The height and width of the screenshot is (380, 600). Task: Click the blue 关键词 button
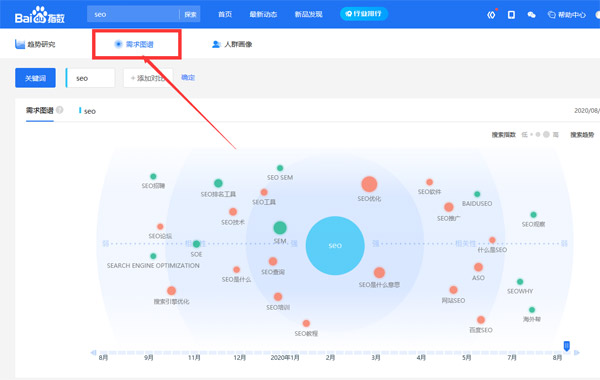coord(36,78)
